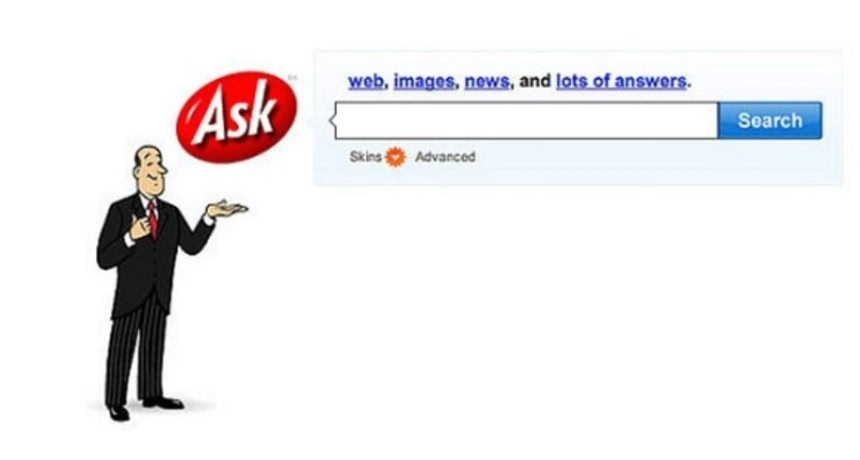Open the orange Skins badge icon
Viewport: 860px width, 460px height.
click(x=395, y=157)
